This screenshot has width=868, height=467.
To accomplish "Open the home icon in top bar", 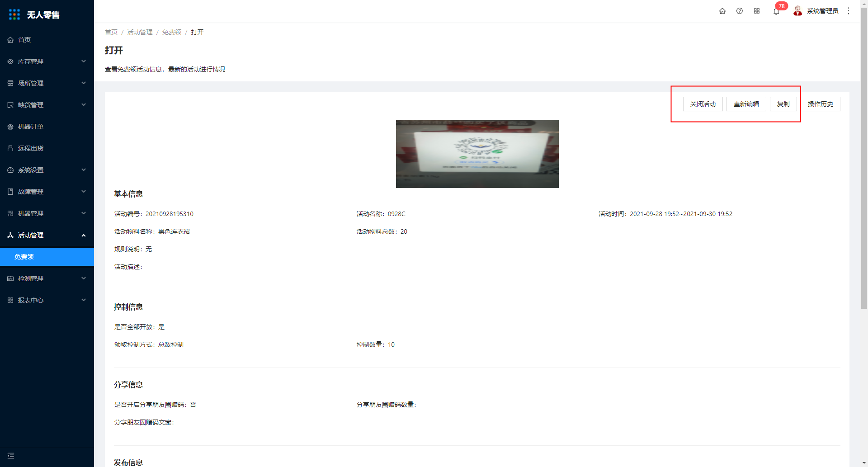I will click(x=722, y=11).
